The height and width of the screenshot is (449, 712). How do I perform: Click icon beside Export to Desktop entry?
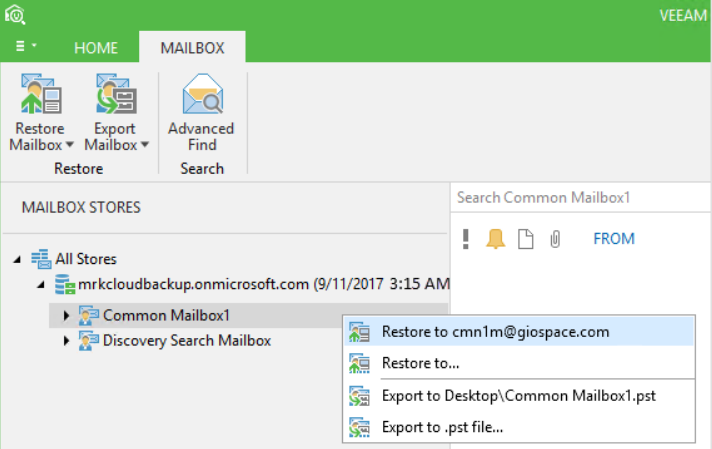point(359,396)
